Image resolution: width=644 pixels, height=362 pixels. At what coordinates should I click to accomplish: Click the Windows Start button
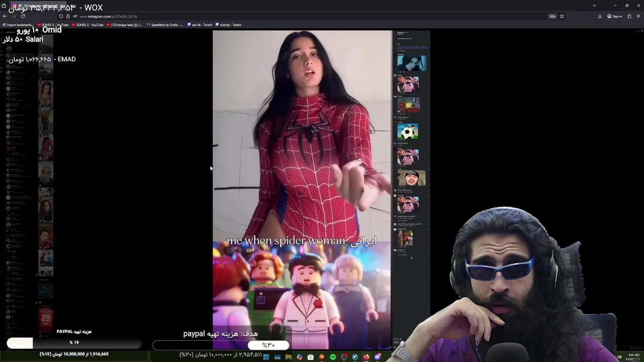pos(266,357)
